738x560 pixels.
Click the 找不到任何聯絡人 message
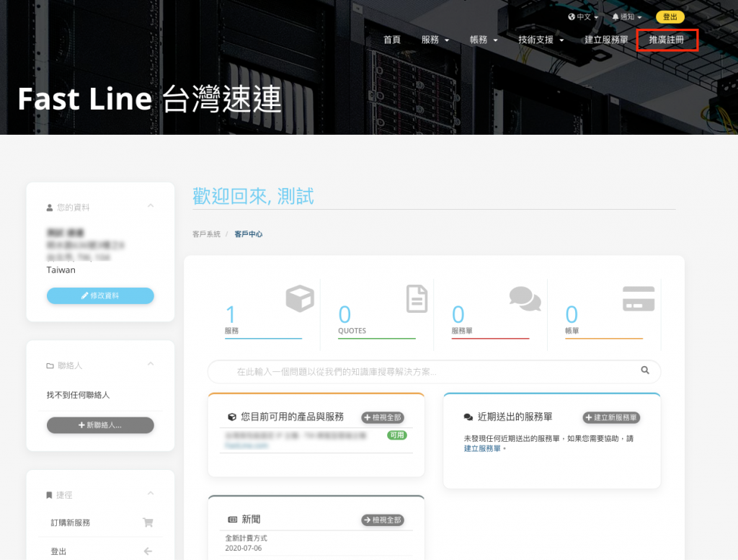[78, 395]
